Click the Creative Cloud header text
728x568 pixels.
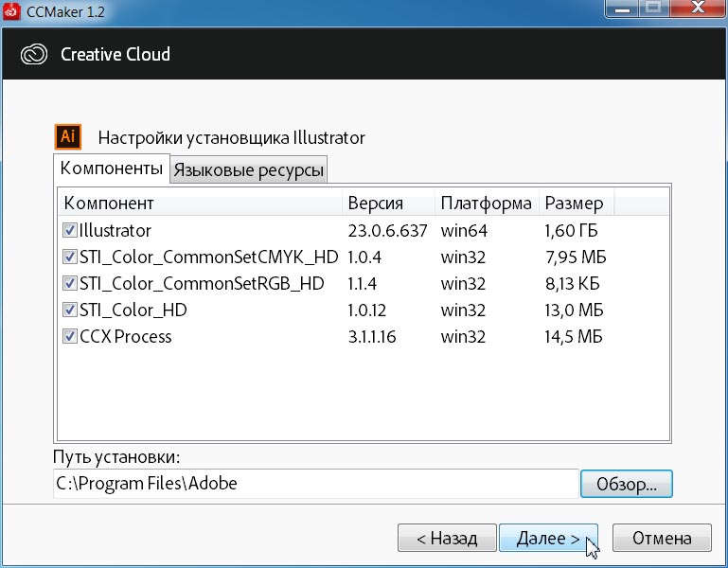pyautogui.click(x=115, y=54)
